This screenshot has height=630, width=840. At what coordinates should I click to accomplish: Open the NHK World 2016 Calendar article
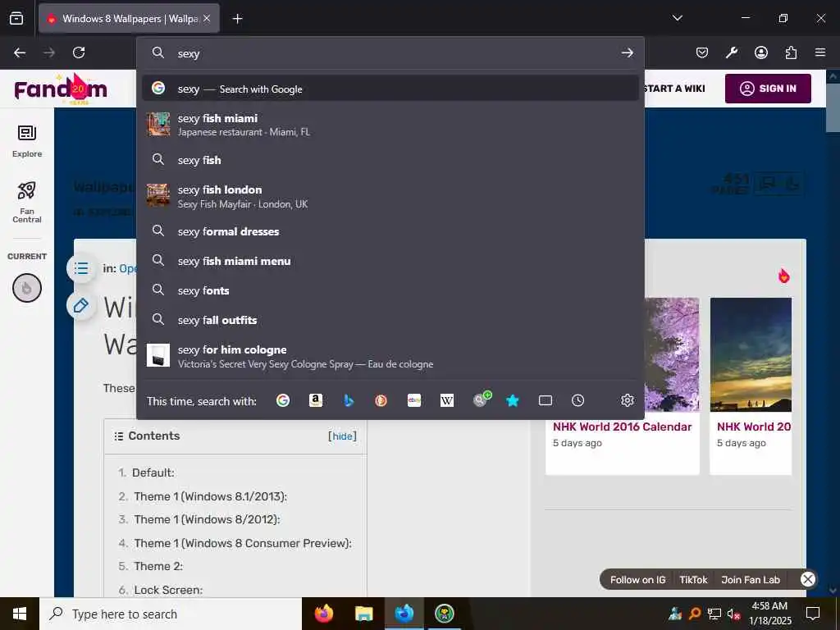[622, 427]
